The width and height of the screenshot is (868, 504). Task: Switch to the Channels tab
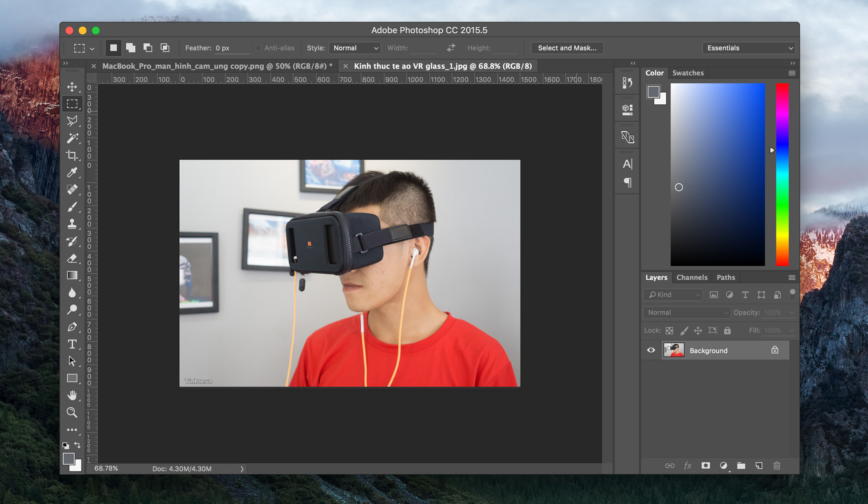click(692, 277)
